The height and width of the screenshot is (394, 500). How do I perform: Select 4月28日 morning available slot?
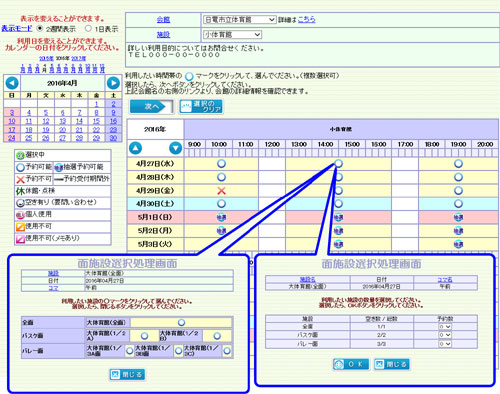[221, 177]
